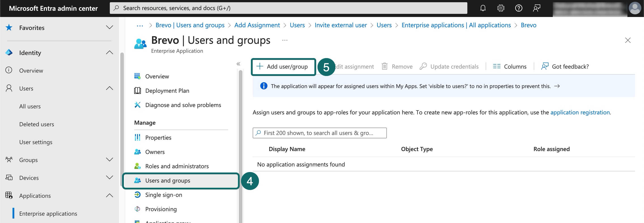Click the Update credentials key icon
This screenshot has width=644, height=223.
click(x=423, y=66)
